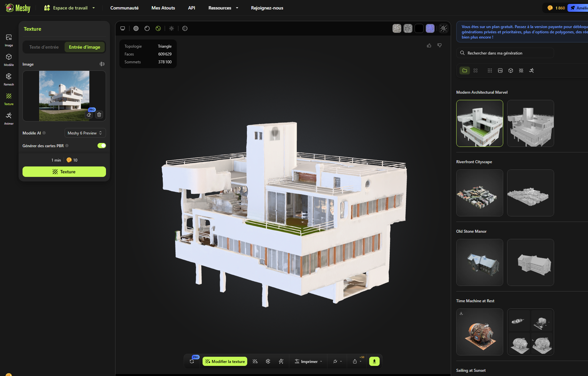Switch generations list to grid view
This screenshot has height=376, width=588.
coord(475,70)
